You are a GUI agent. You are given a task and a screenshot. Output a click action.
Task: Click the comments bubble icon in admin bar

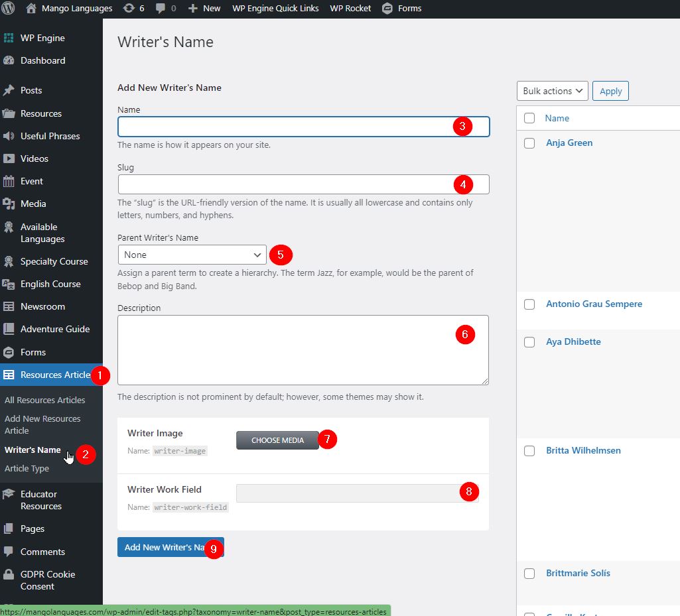click(x=160, y=9)
